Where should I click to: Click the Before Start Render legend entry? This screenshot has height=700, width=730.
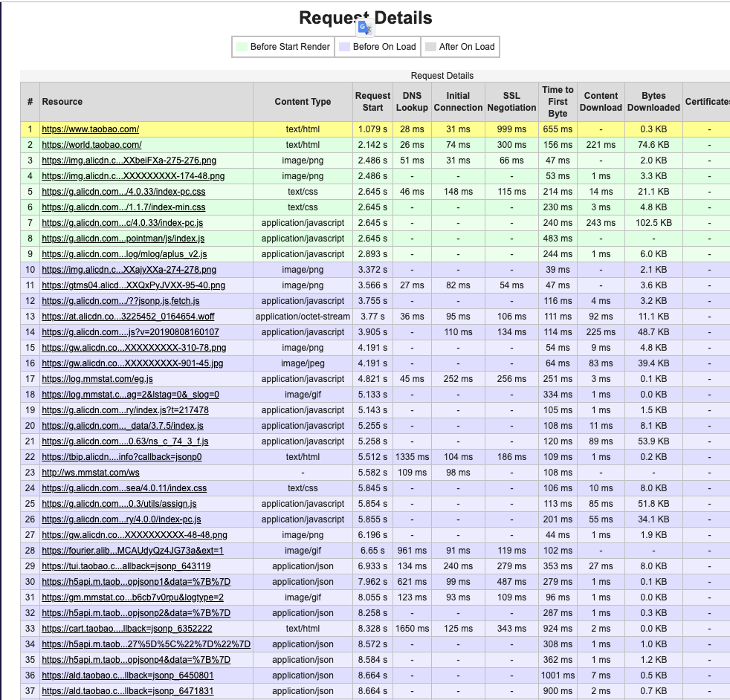283,47
